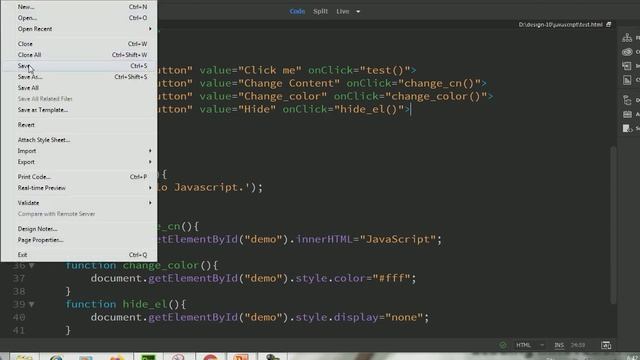Click the grayed Compare with Remote Server item
The height and width of the screenshot is (360, 640).
coord(79,214)
